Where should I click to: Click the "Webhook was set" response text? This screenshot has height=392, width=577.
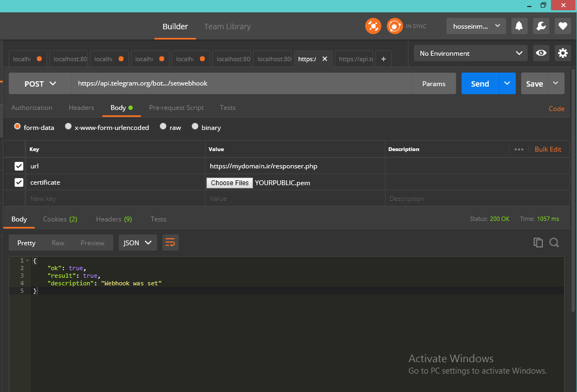pyautogui.click(x=131, y=283)
